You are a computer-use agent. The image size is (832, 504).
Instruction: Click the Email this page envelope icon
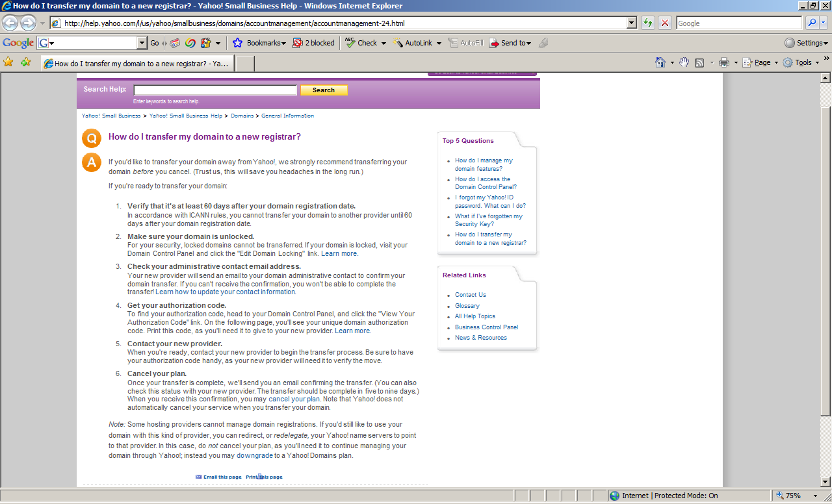(199, 477)
